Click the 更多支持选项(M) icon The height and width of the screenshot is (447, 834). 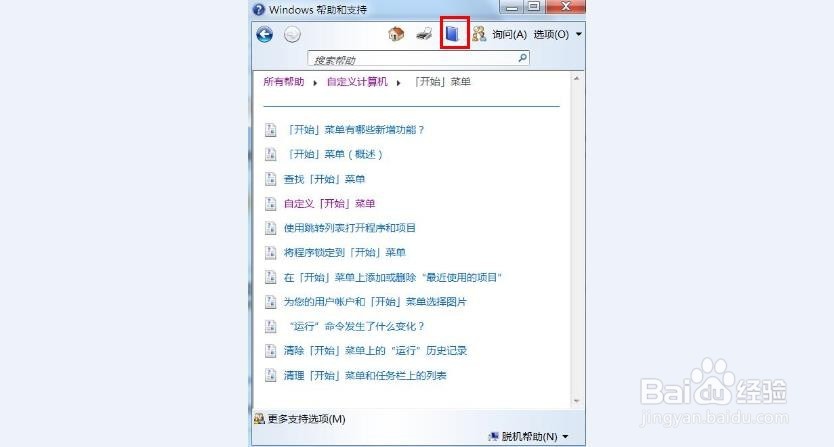pos(259,419)
